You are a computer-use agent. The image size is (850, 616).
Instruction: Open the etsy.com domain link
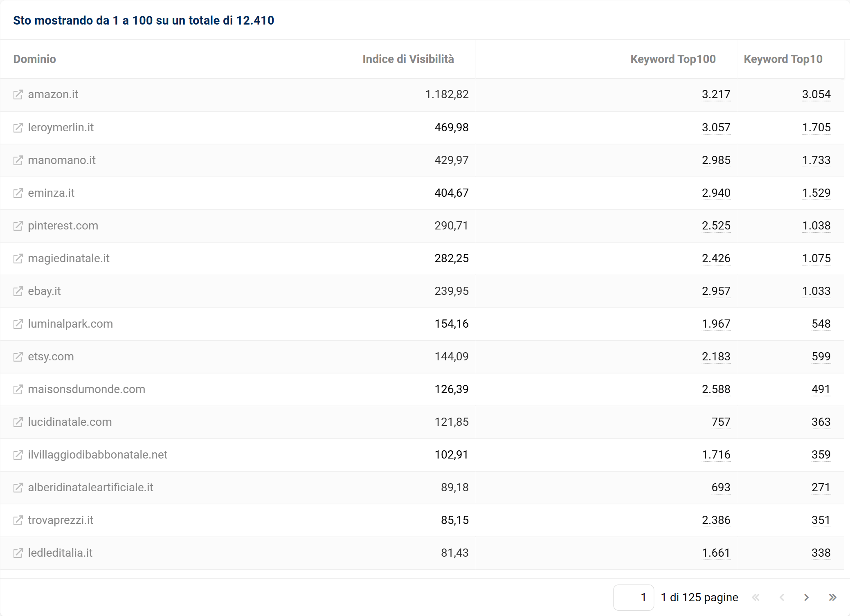(51, 357)
